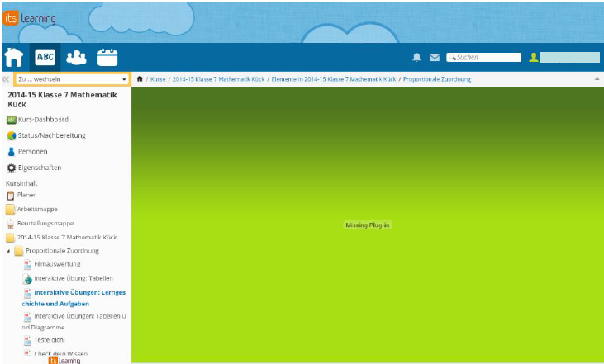604x364 pixels.
Task: Open the 'Zu ... wechseln' dropdown
Action: tap(72, 79)
